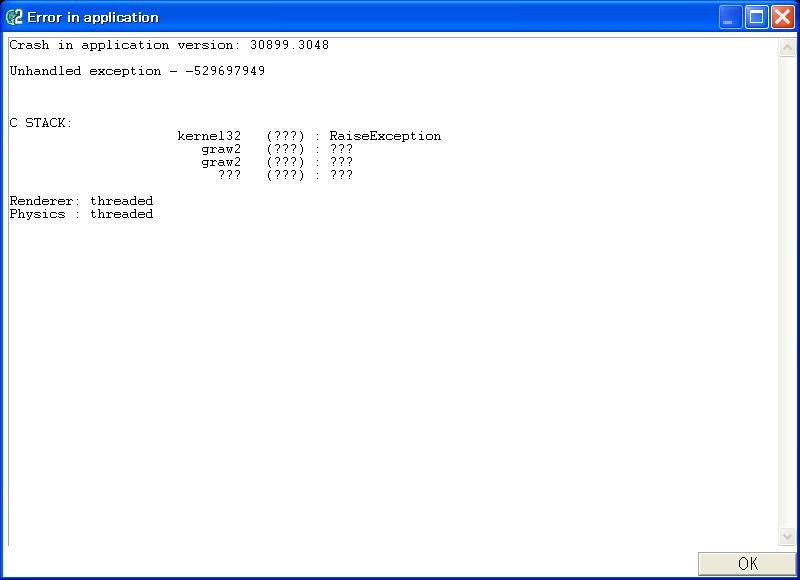The height and width of the screenshot is (580, 800).
Task: Click the 'kernel32' stack entry
Action: coord(209,136)
